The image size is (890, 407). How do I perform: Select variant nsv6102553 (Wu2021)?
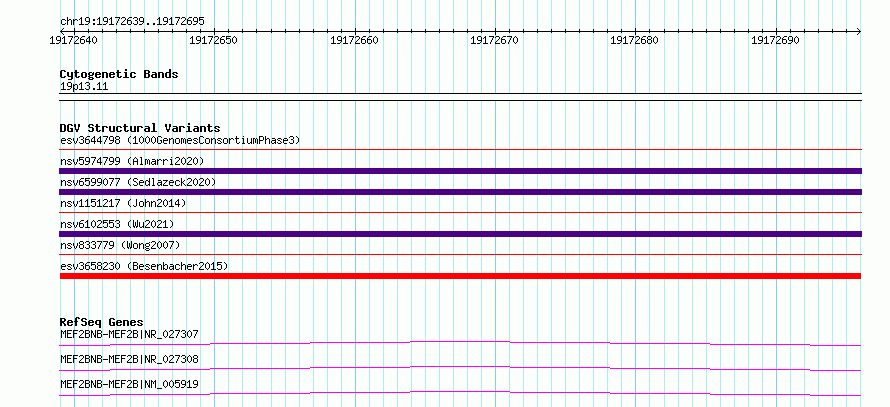[117, 224]
